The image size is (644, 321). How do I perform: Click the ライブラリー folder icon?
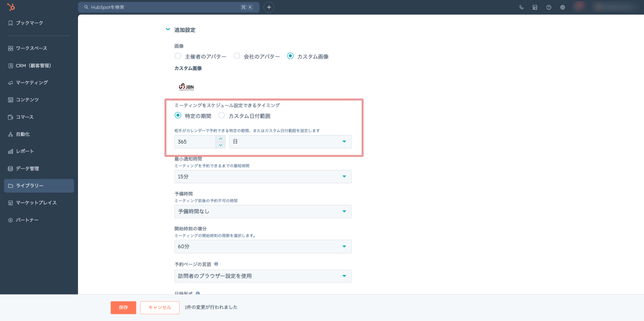tap(11, 186)
